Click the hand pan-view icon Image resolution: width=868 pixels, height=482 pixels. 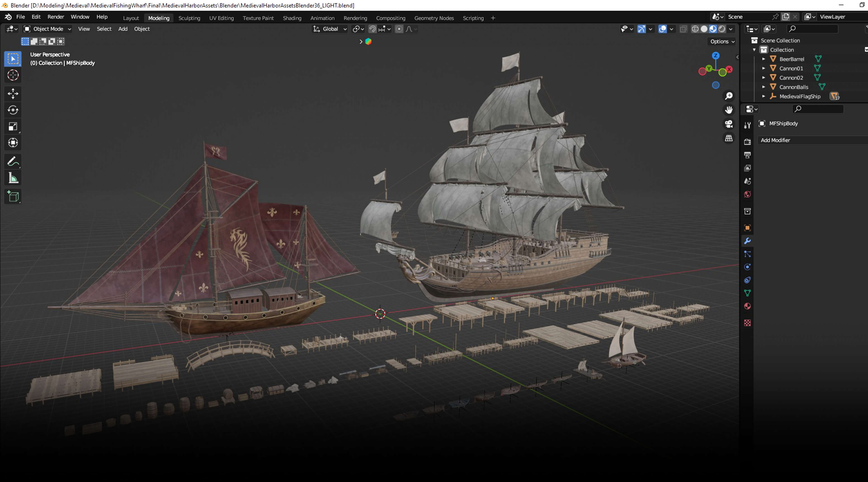[x=729, y=110]
